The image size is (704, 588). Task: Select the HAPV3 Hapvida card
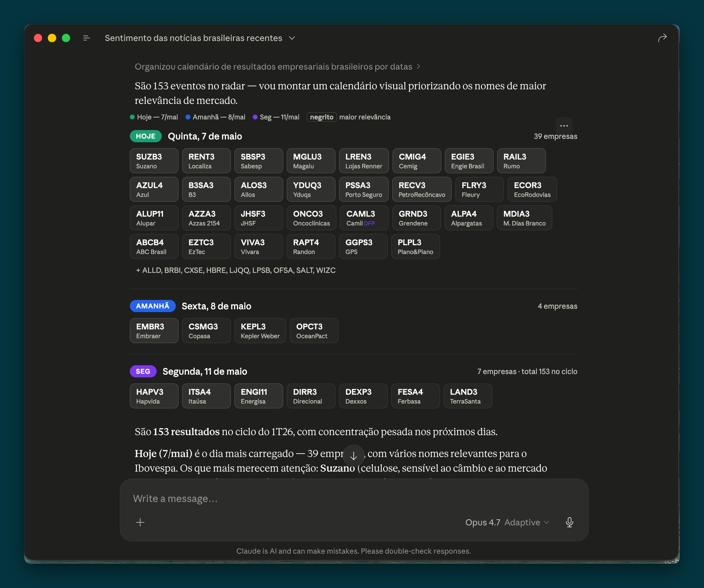coord(154,396)
